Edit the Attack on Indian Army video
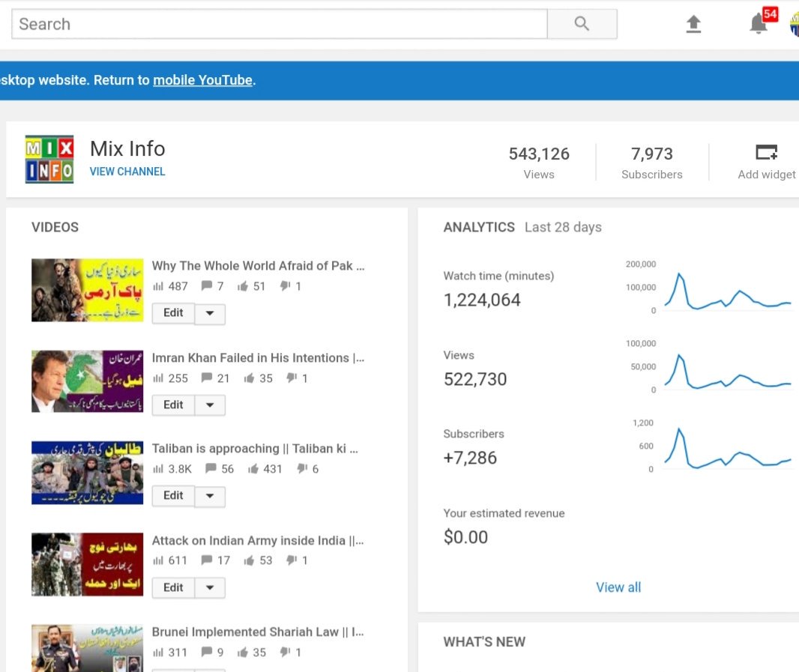 173,587
